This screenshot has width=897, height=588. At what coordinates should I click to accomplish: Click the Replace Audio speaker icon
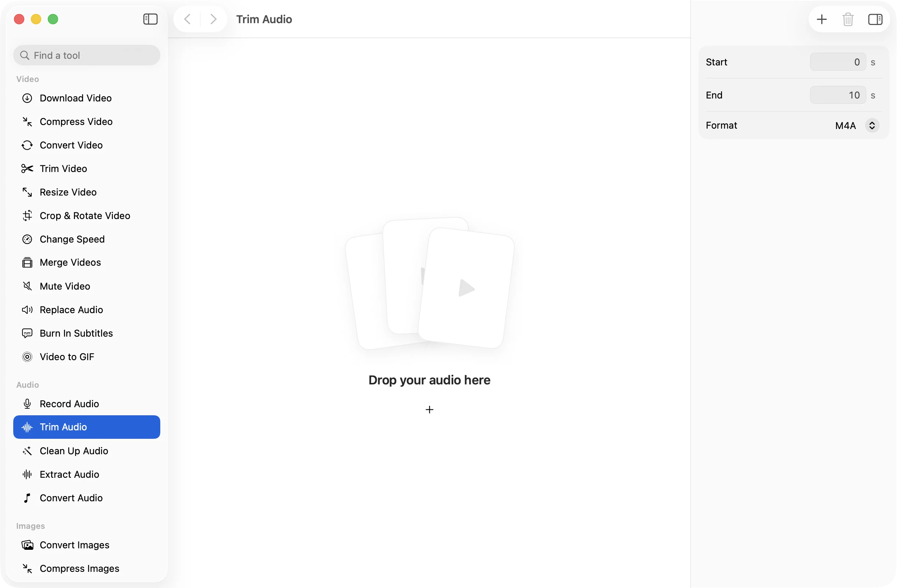coord(27,310)
